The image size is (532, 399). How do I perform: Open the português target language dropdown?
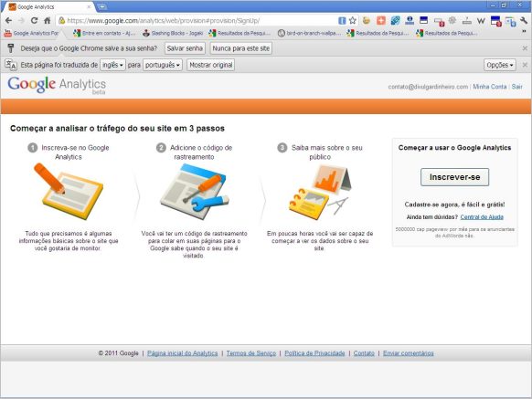pos(163,65)
